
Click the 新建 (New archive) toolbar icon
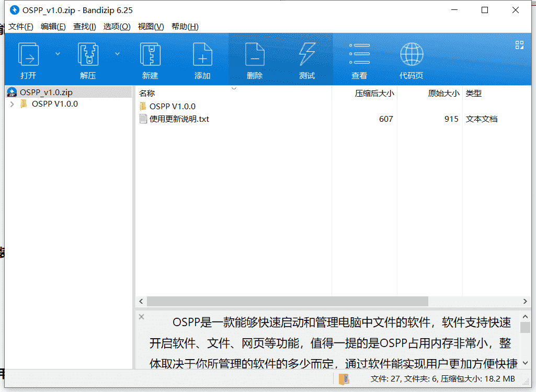click(150, 54)
